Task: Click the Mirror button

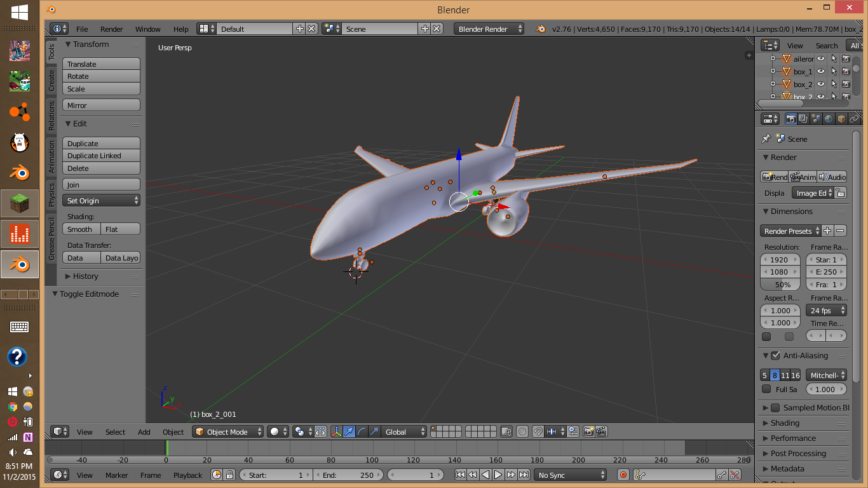Action: click(x=101, y=105)
